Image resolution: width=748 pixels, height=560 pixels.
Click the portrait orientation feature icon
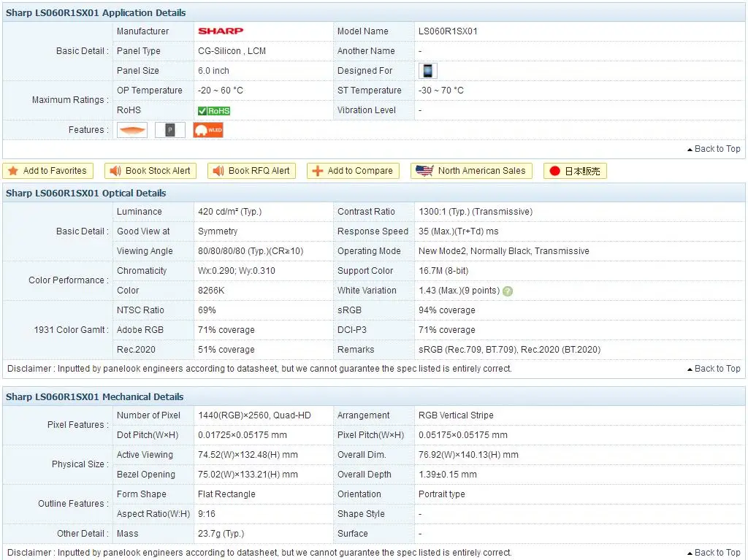(x=169, y=130)
